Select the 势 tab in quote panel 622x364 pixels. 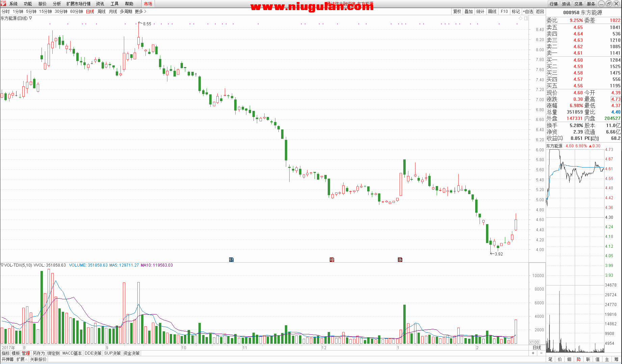point(579,359)
